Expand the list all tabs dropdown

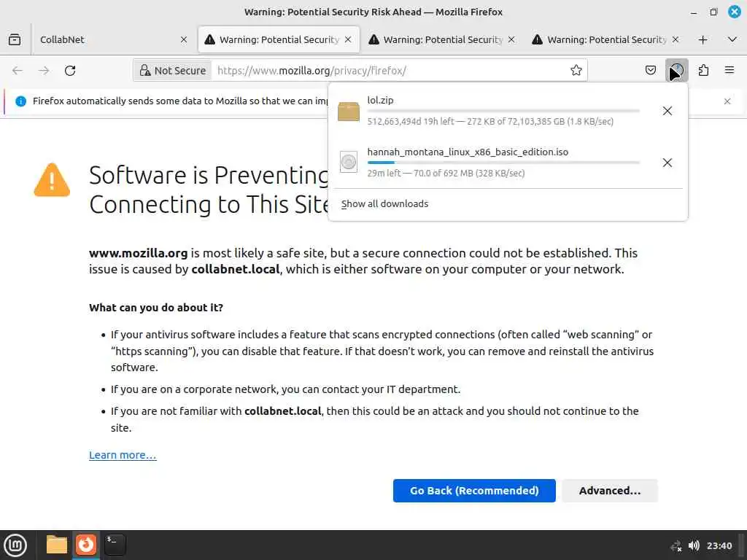point(732,39)
